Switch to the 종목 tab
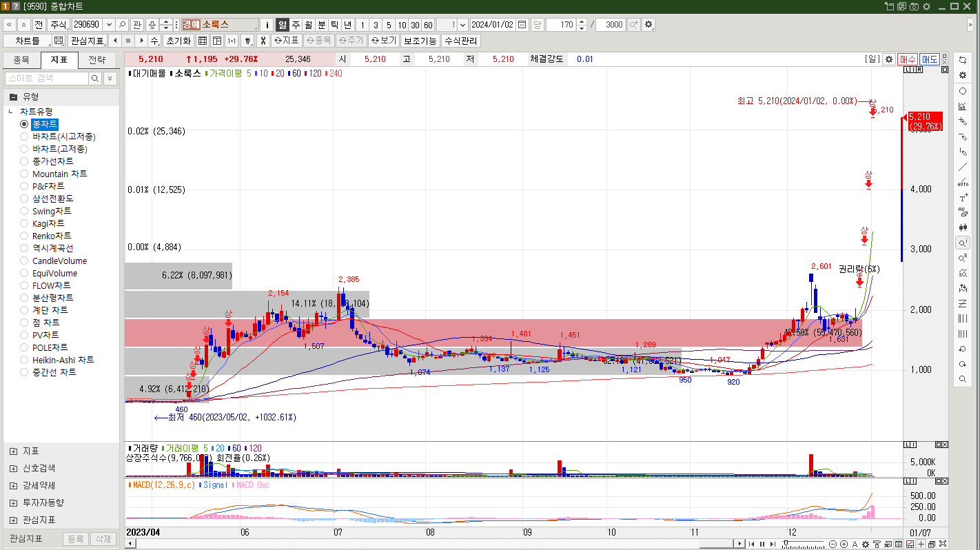980x550 pixels. [22, 60]
